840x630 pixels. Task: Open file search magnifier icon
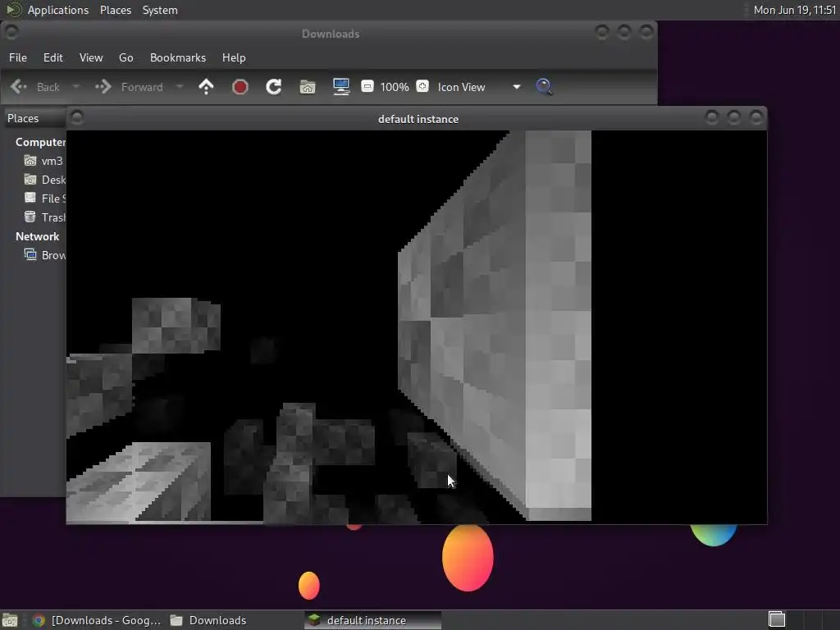(545, 87)
